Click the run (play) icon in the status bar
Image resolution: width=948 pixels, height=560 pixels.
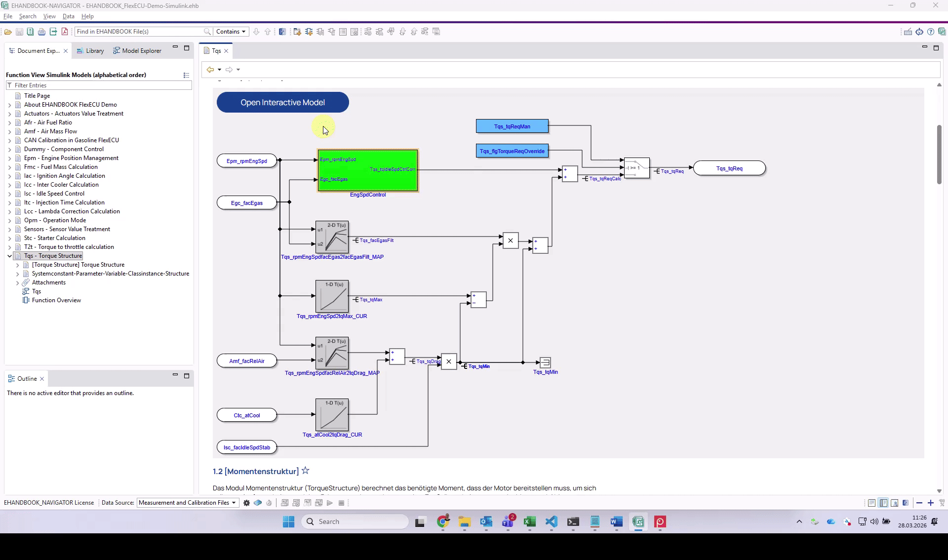point(330,503)
